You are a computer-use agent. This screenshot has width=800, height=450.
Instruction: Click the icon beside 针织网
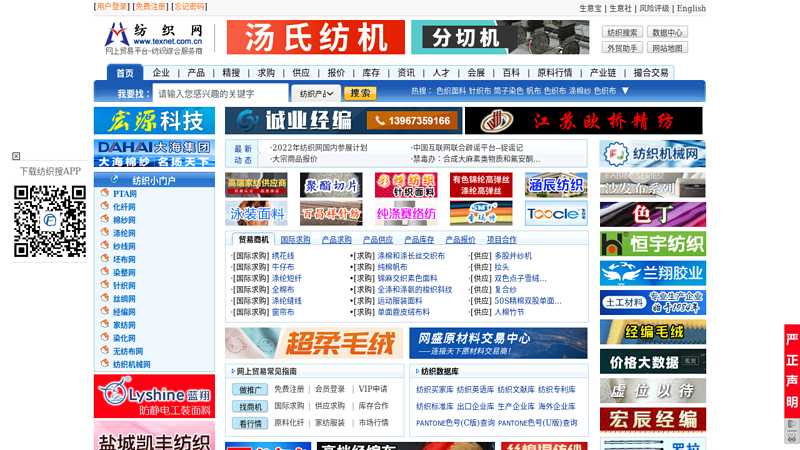pyautogui.click(x=105, y=285)
